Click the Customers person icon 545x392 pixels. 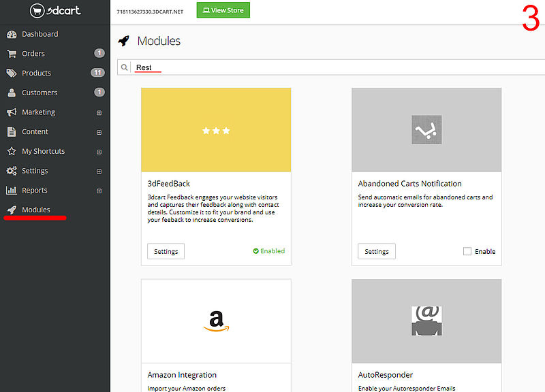tap(12, 93)
